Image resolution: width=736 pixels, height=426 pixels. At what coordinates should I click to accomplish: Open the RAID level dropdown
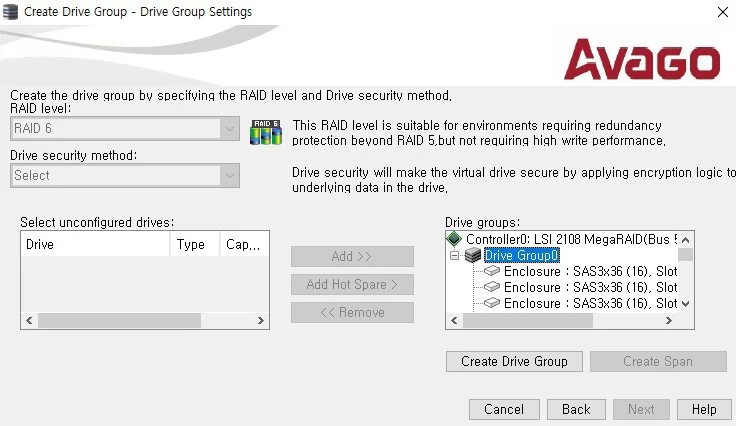[x=230, y=128]
